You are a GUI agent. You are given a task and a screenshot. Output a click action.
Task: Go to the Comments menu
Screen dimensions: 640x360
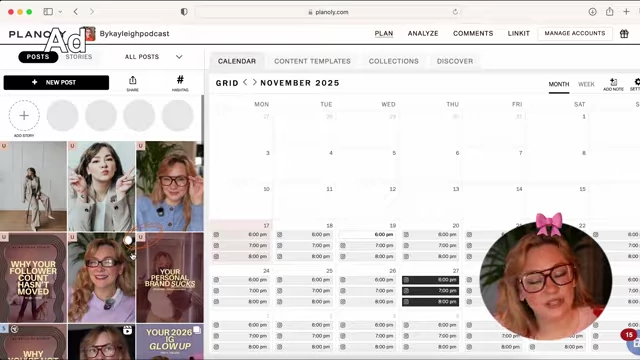coord(473,33)
